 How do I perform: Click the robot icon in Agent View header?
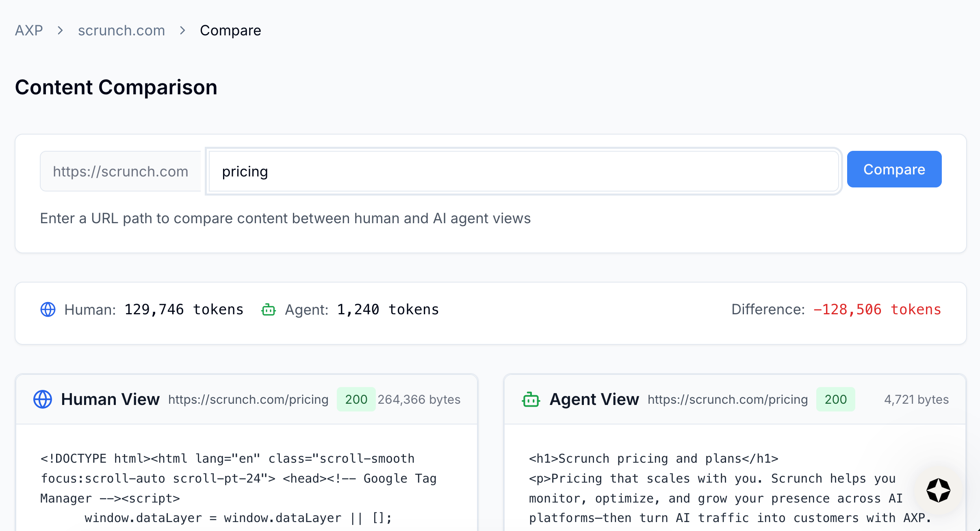point(531,399)
